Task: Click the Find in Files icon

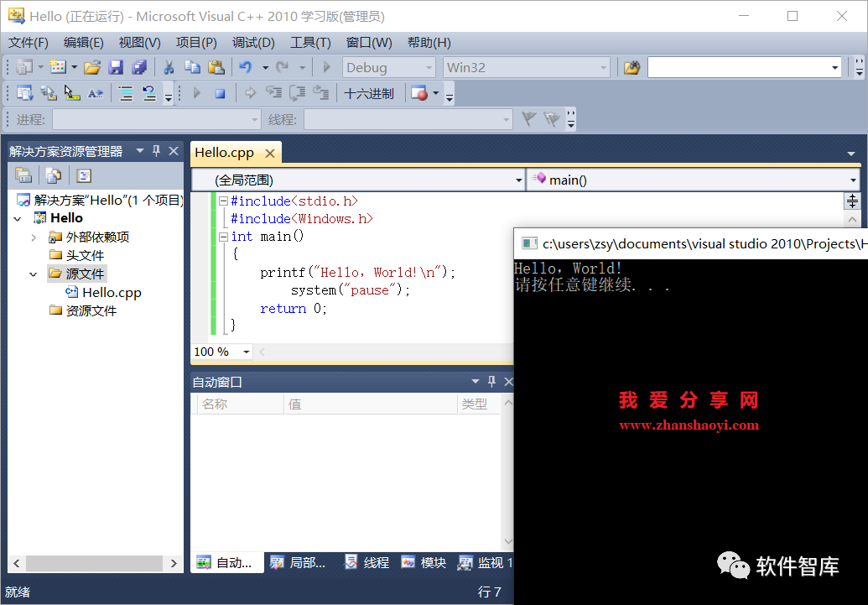Action: [x=632, y=67]
